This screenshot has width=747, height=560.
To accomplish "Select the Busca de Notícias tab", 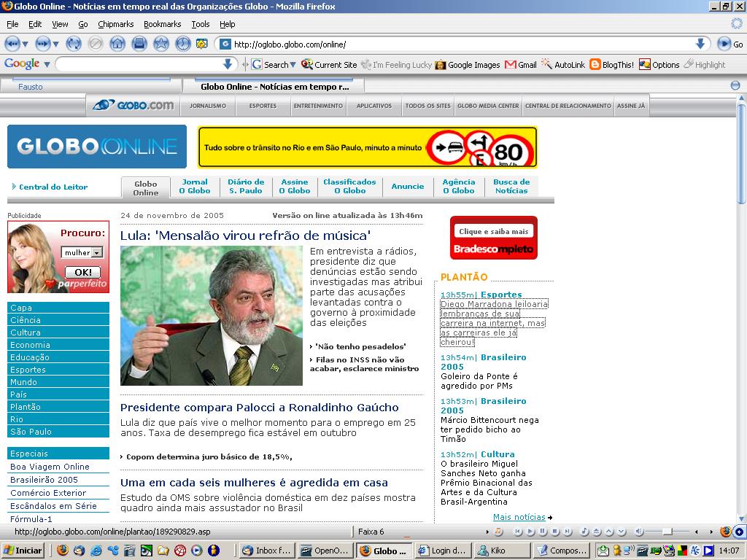I will point(511,186).
